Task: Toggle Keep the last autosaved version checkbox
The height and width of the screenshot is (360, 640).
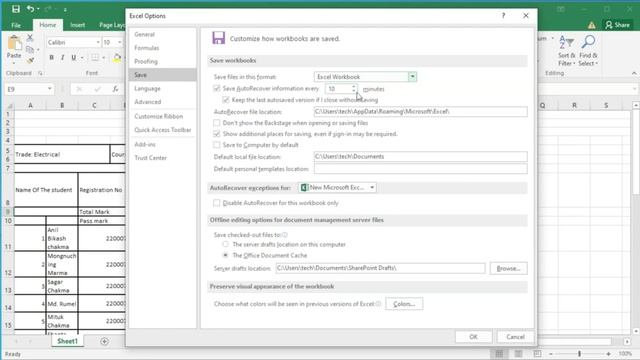Action: [x=226, y=100]
